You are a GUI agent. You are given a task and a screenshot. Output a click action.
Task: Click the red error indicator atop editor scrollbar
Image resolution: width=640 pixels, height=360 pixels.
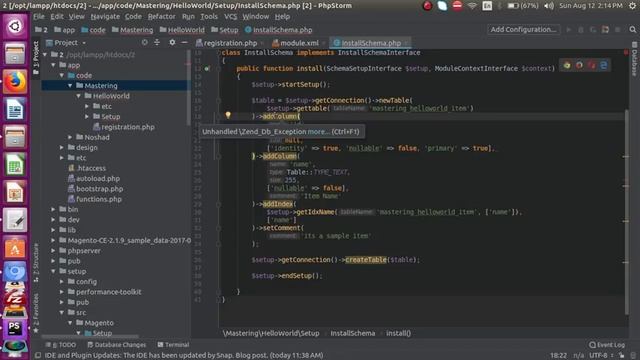click(626, 52)
